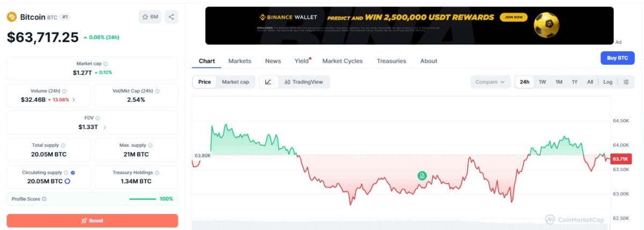Open the Treasuries tab
The height and width of the screenshot is (230, 644).
tap(391, 61)
